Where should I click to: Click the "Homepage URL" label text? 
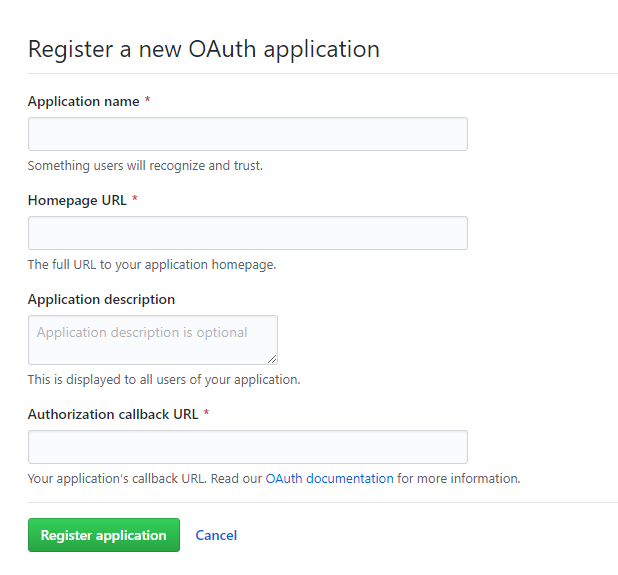click(77, 200)
